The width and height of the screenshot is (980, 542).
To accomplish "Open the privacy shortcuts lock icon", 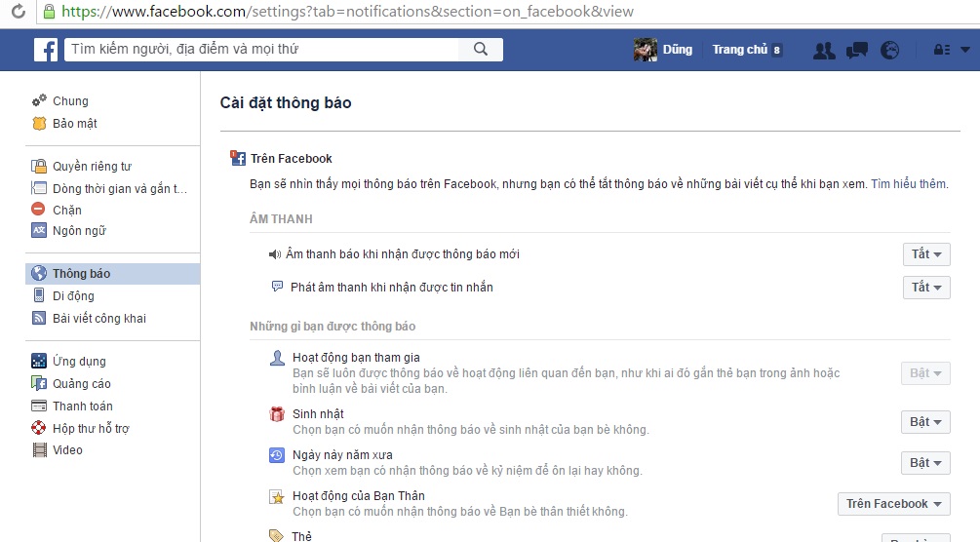I will (x=942, y=50).
